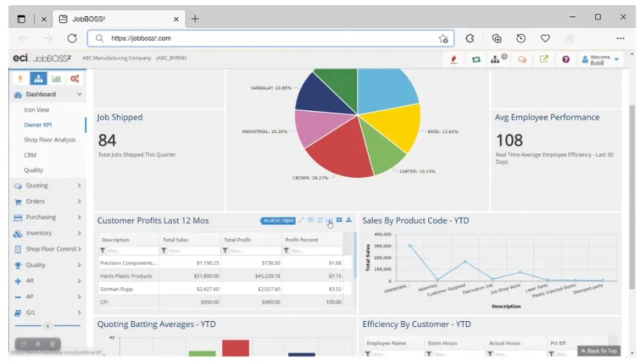Switch Customer Profits widget to chart view

click(x=330, y=220)
